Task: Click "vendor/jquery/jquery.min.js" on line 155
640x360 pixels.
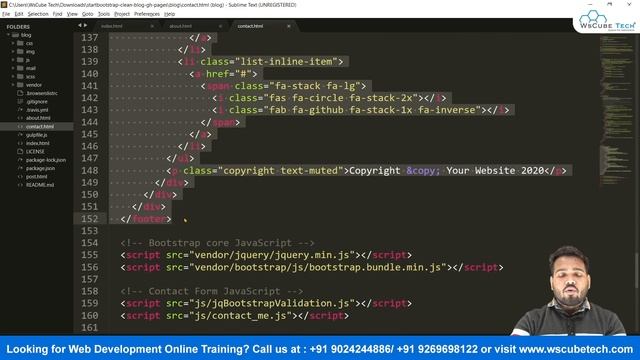Action: (272, 255)
